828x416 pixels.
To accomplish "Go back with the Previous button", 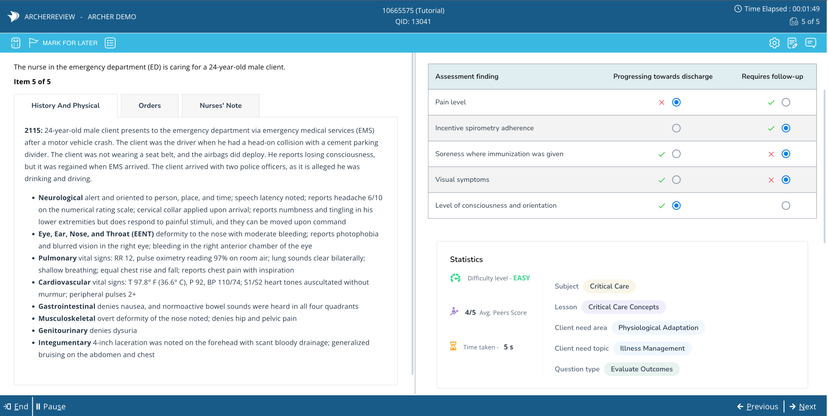I will point(757,407).
